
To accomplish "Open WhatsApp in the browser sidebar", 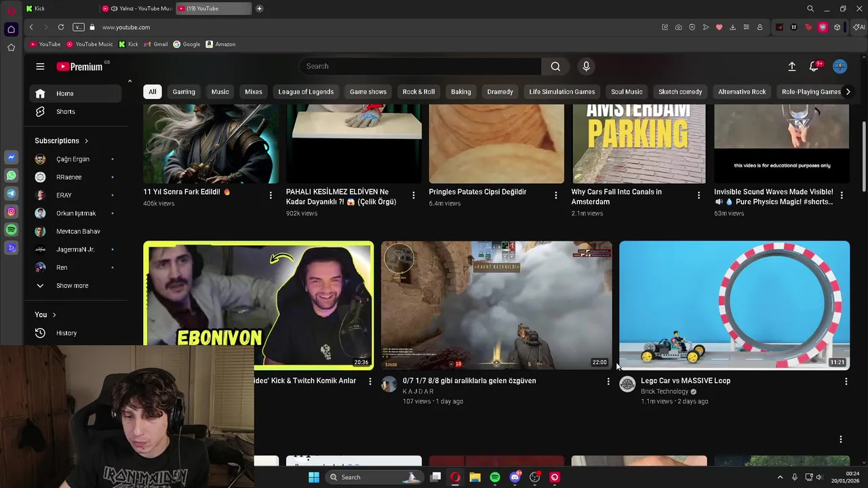I will (11, 176).
